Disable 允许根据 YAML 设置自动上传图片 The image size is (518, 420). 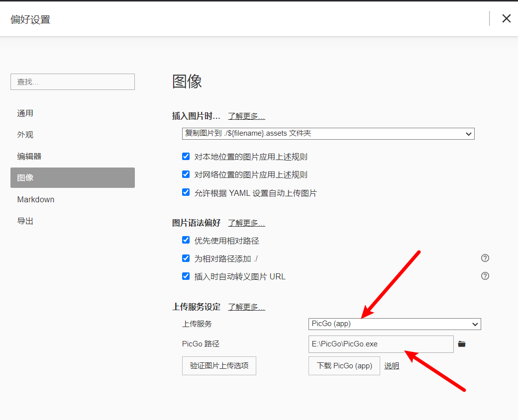pos(186,192)
